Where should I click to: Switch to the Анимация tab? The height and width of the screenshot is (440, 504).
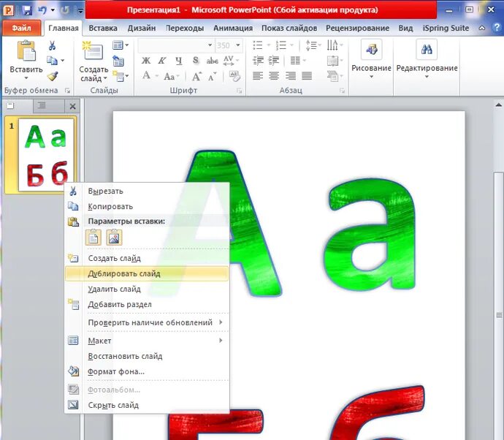233,29
